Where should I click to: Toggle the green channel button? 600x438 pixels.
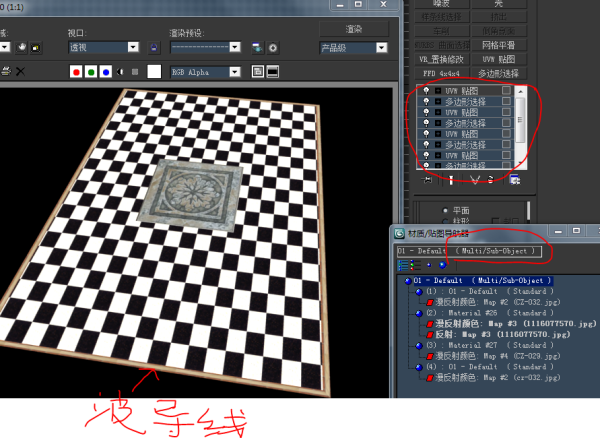tap(91, 72)
